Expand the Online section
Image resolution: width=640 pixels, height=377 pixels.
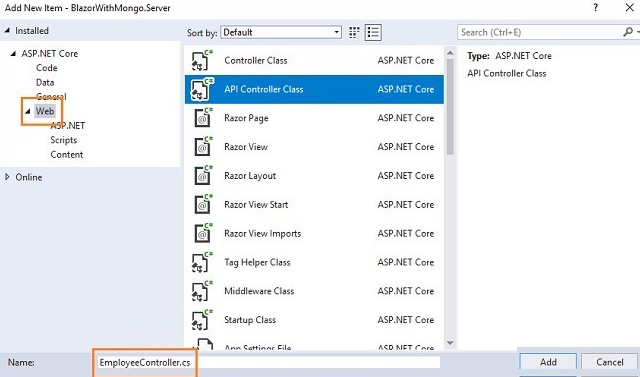coord(7,177)
